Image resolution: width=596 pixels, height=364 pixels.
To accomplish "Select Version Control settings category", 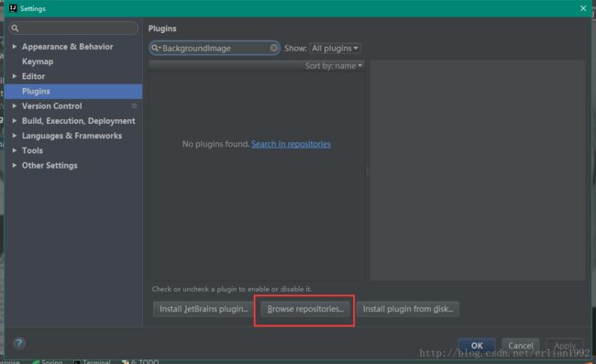I will pyautogui.click(x=51, y=106).
